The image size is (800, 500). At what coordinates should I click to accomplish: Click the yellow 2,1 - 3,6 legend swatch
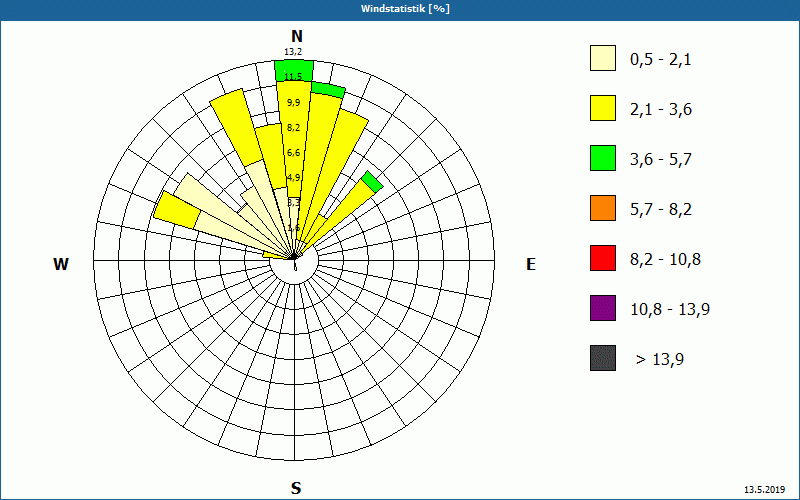coord(603,108)
